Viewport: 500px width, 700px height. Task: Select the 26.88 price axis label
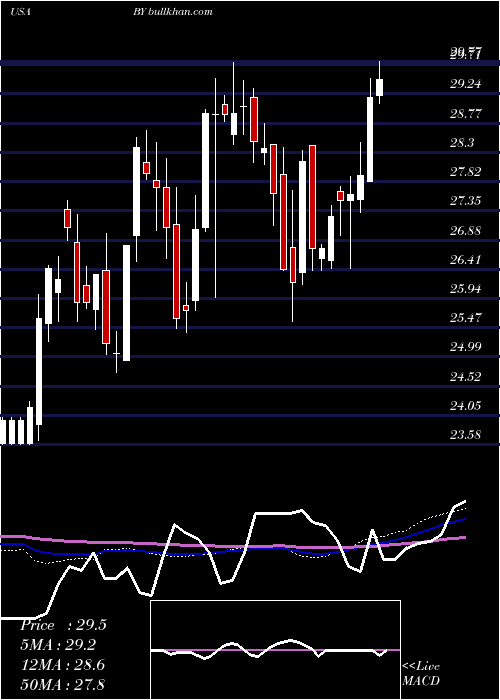(x=466, y=230)
